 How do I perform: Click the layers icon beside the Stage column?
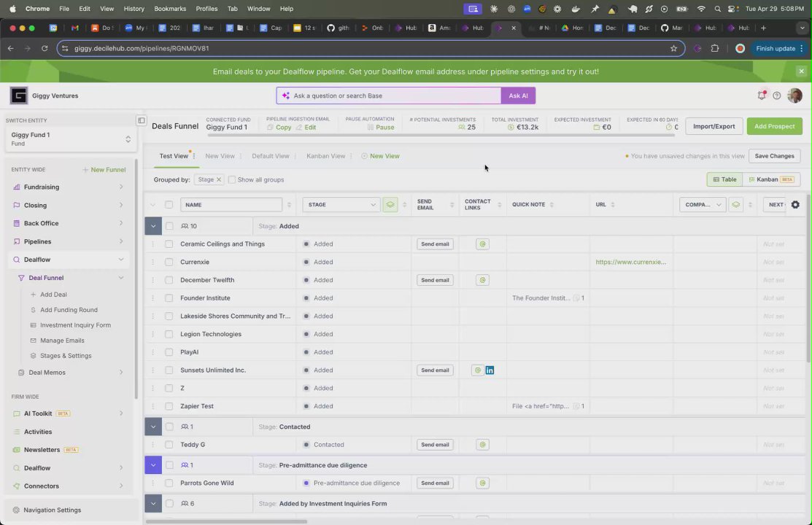[x=390, y=204]
